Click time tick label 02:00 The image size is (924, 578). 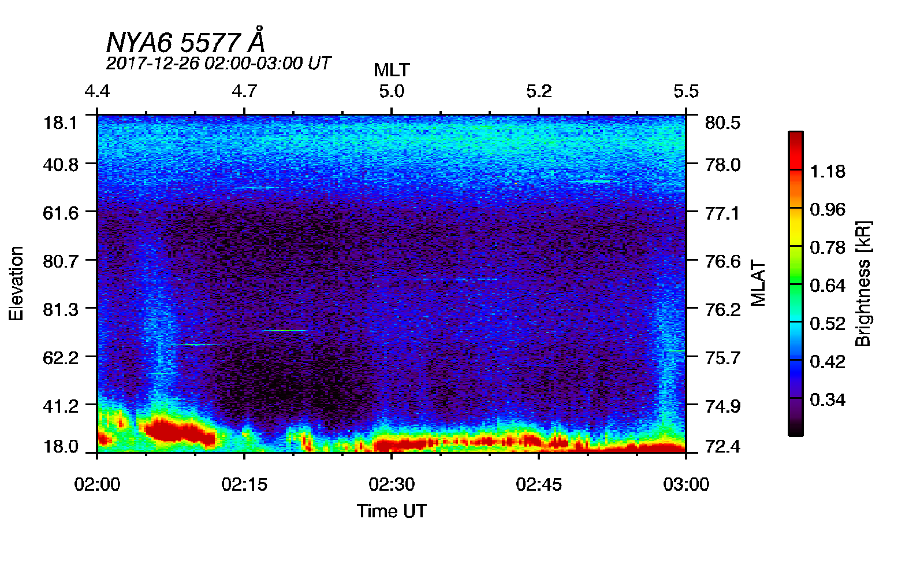[x=97, y=484]
